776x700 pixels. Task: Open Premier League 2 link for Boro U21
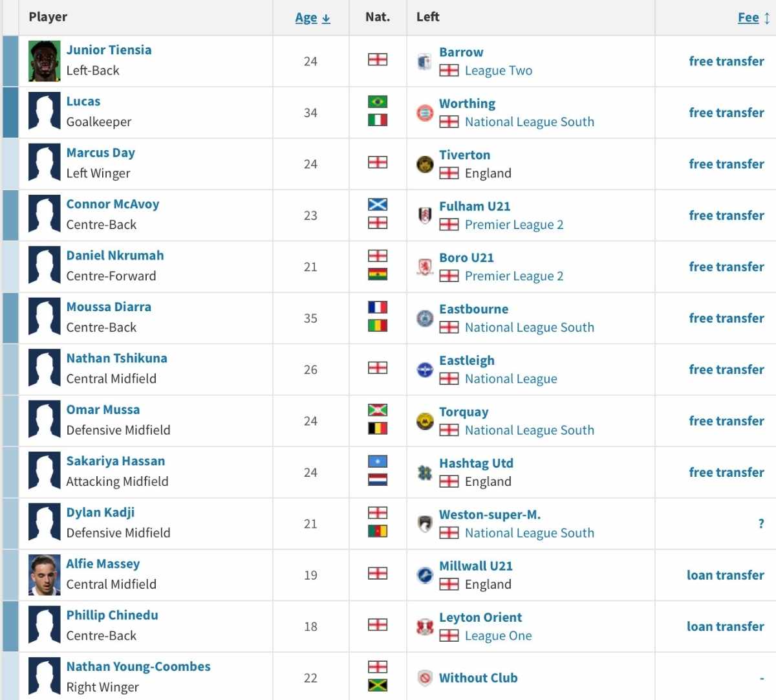pos(514,276)
